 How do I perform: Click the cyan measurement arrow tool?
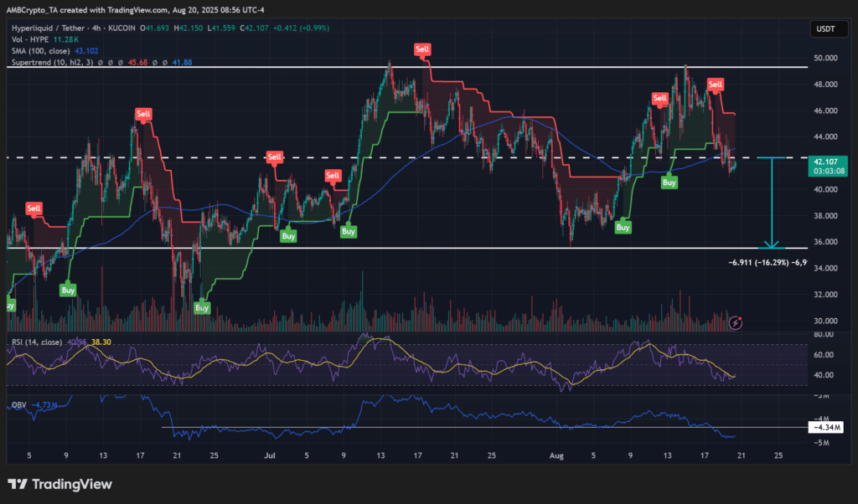point(771,202)
